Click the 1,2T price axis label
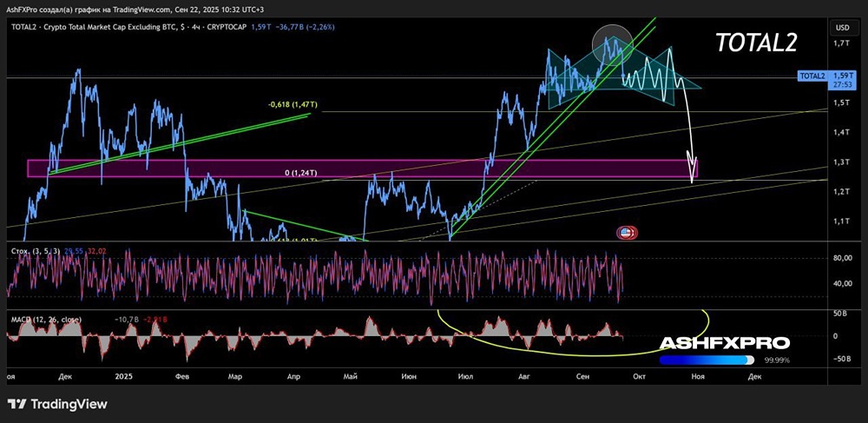The height and width of the screenshot is (423, 868). pos(842,192)
